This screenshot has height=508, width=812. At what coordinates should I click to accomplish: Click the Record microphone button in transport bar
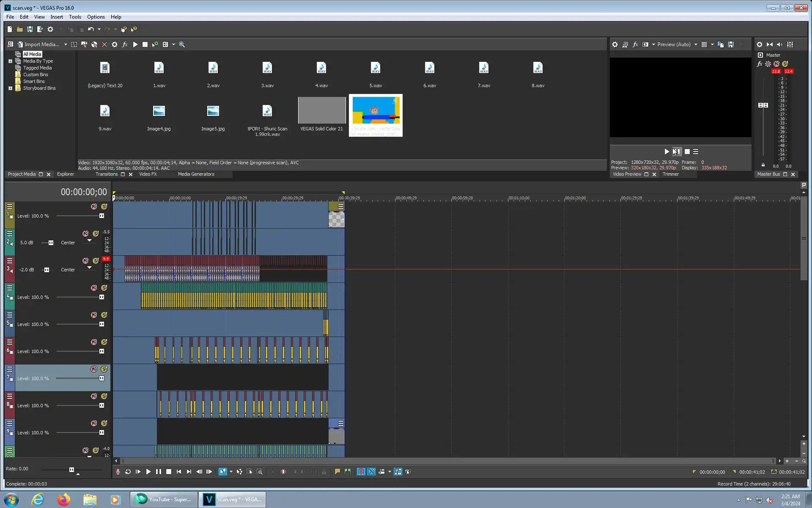pos(118,472)
